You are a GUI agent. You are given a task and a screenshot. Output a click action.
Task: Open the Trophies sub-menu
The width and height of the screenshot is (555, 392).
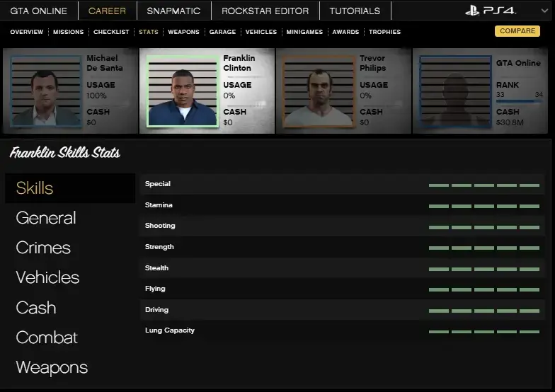pos(384,32)
